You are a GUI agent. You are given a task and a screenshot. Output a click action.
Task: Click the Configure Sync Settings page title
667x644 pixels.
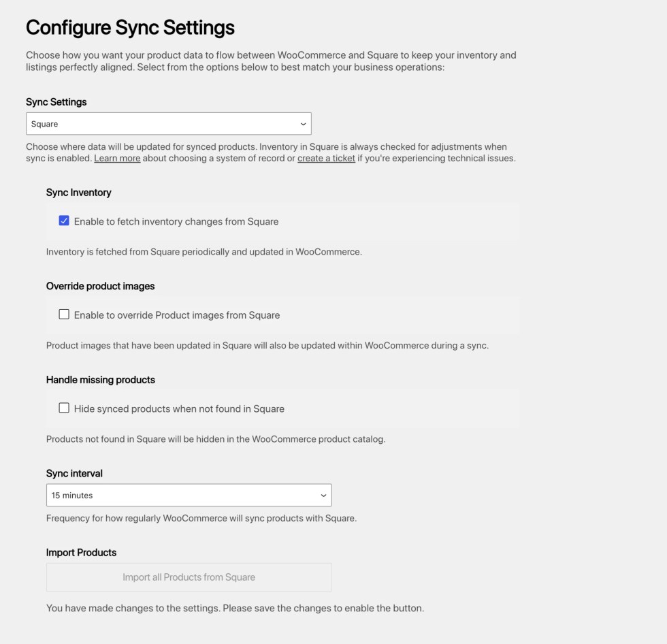[x=130, y=28]
